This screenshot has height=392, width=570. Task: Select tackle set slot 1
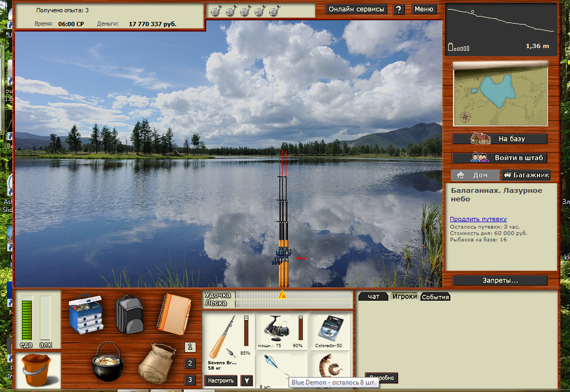(190, 347)
